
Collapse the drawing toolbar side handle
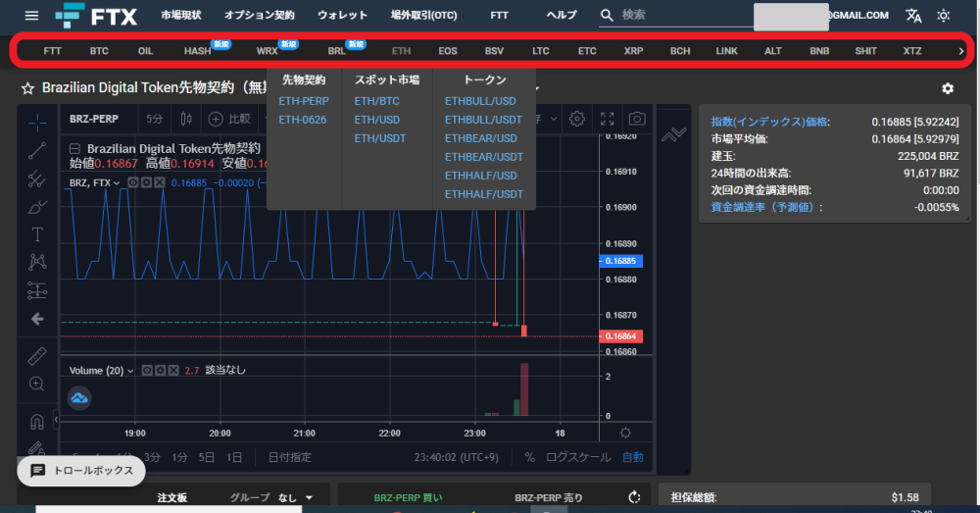point(56,419)
